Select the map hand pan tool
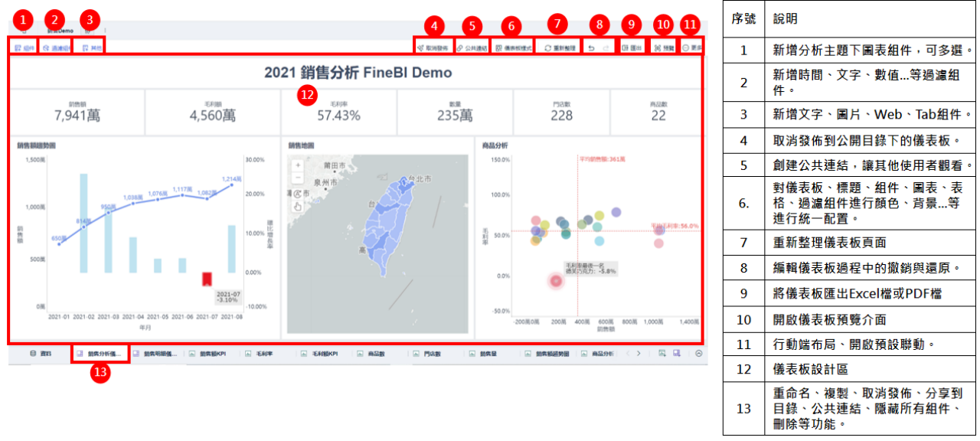Viewport: 980px width, 441px height. pos(299,206)
